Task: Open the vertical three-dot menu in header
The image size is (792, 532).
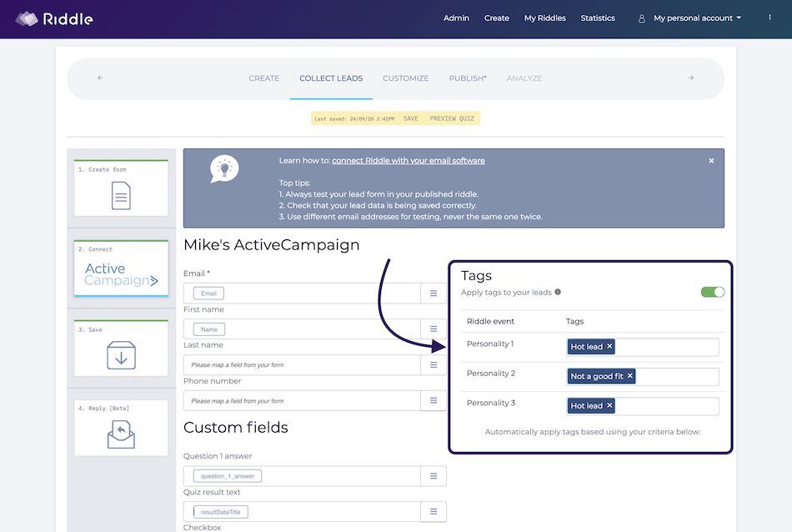Action: (769, 18)
